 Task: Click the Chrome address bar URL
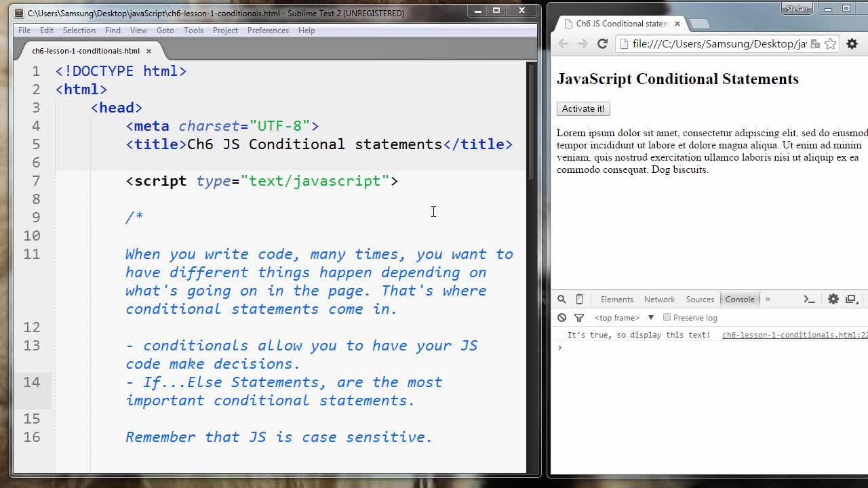[x=719, y=43]
